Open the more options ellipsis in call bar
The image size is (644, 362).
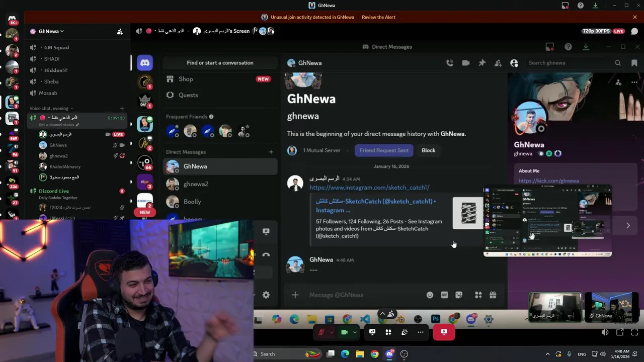(421, 332)
